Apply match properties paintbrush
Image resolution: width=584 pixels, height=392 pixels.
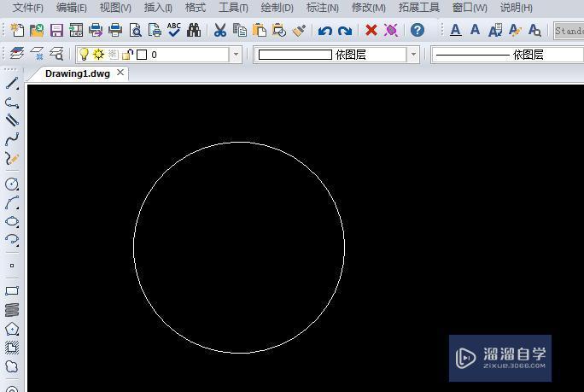[x=299, y=30]
